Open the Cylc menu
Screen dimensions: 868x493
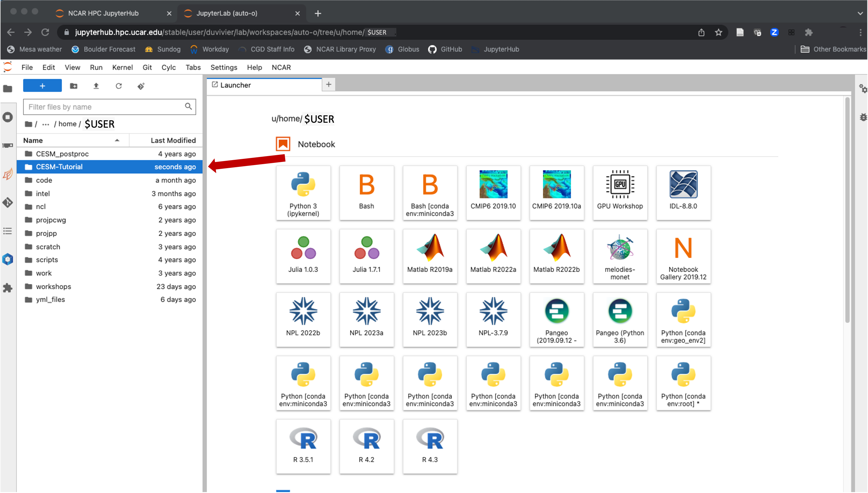[x=168, y=67]
